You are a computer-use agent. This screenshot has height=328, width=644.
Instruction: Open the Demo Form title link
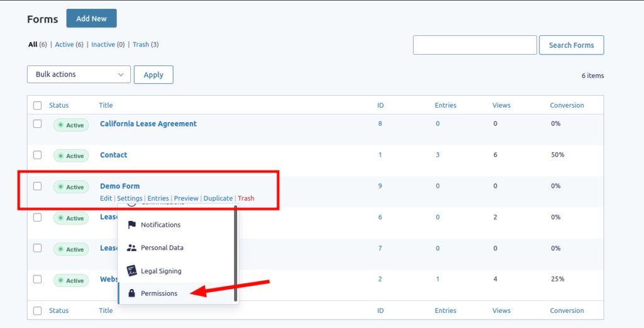coord(120,186)
